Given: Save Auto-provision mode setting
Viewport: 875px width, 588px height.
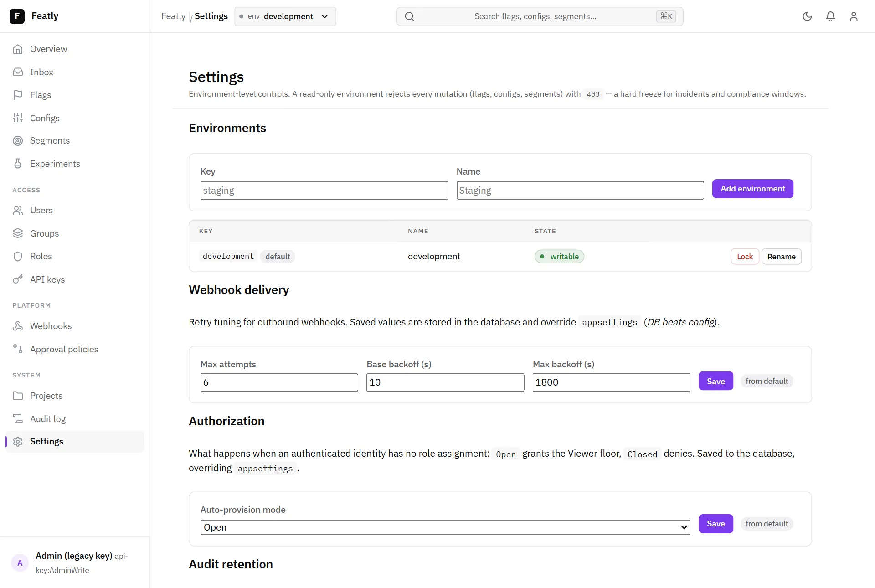Looking at the screenshot, I should tap(715, 524).
